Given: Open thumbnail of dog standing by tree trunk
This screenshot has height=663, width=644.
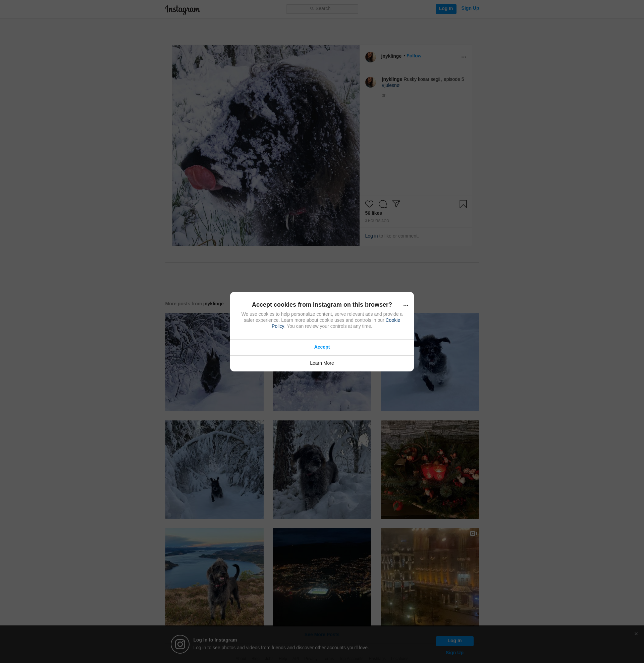Looking at the screenshot, I should click(322, 469).
